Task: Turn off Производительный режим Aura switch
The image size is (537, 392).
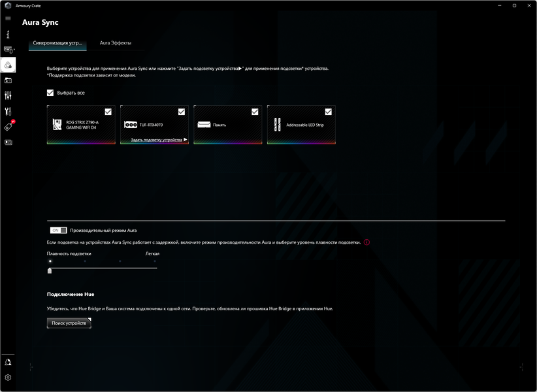Action: [58, 231]
